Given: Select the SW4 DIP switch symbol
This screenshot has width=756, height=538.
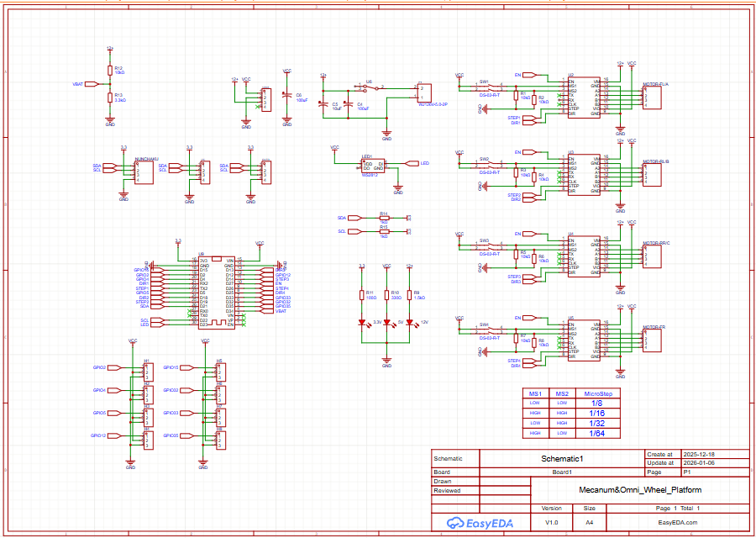Looking at the screenshot, I should (490, 330).
